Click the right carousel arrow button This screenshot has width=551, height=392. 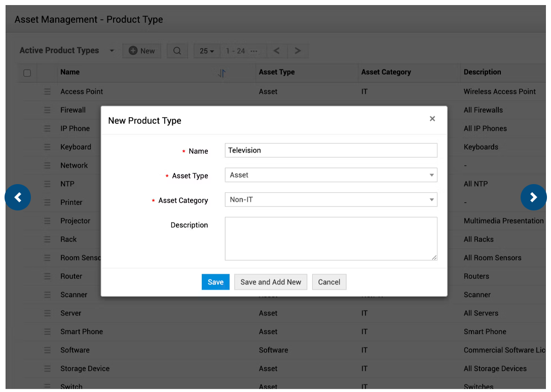(x=533, y=197)
